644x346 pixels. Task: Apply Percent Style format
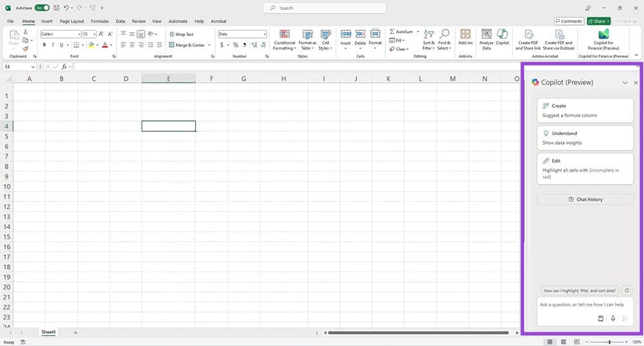tap(236, 44)
